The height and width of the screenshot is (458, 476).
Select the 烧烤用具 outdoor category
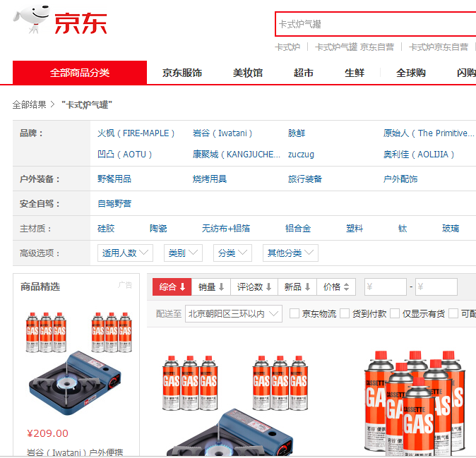tap(210, 179)
